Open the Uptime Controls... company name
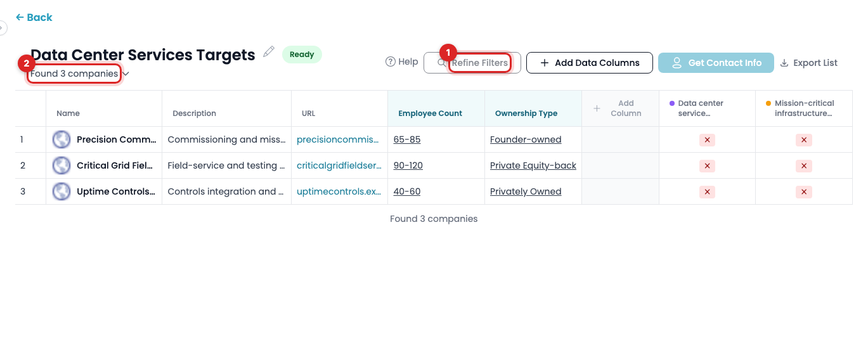This screenshot has width=868, height=355. pos(116,191)
